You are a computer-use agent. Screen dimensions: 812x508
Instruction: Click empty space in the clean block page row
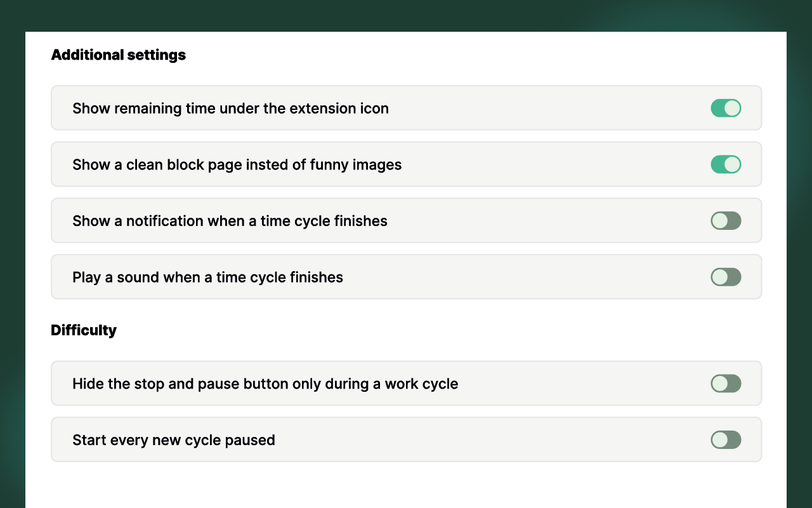point(552,165)
